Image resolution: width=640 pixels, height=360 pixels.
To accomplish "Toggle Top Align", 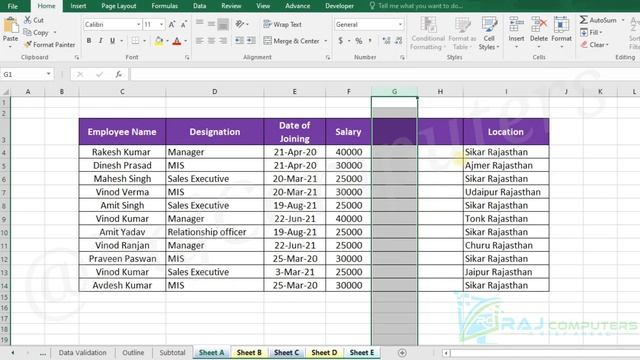I will 200,24.
